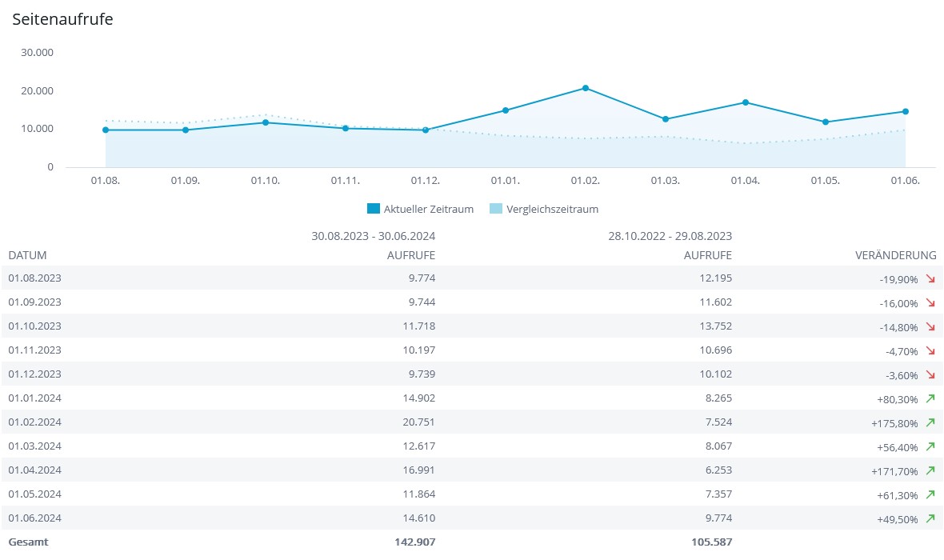Click the DATUM column header

28,255
